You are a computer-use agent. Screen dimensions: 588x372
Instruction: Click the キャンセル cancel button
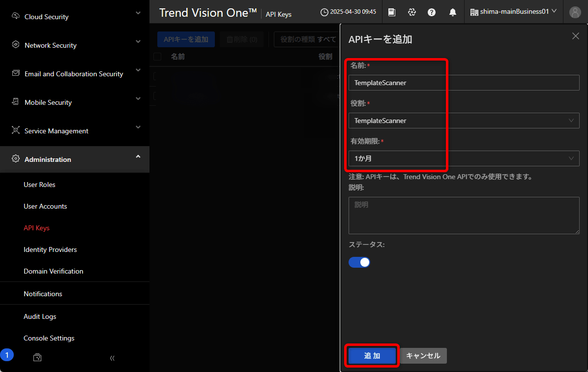(423, 355)
